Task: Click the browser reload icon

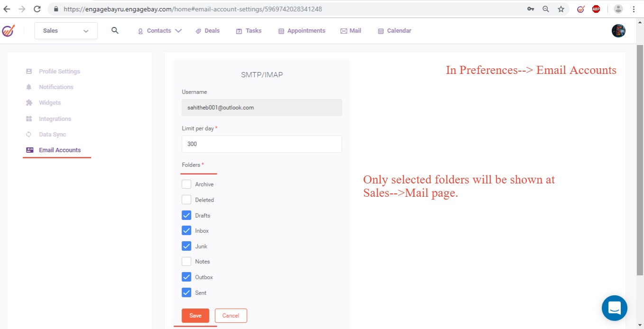Action: coord(37,9)
